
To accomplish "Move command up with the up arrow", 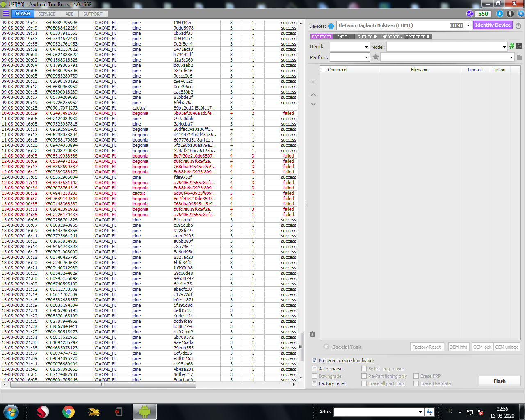I will coord(313,95).
